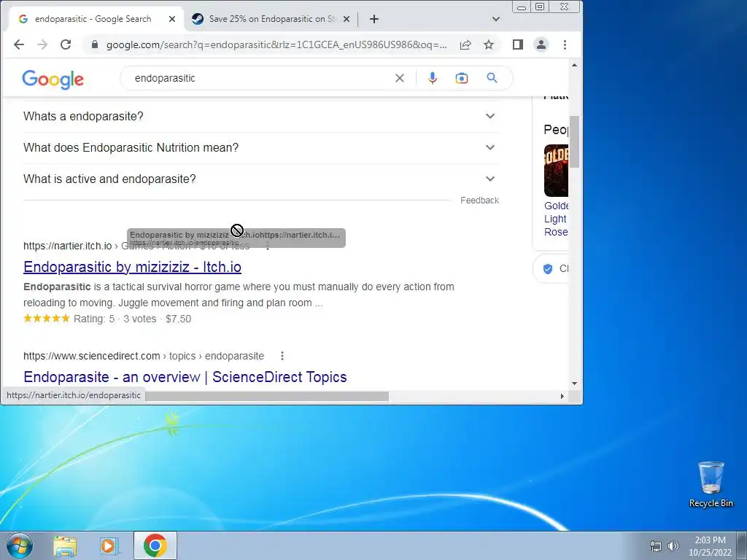Screen dimensions: 747x560
Task: Open Chrome side panel icon
Action: [518, 44]
